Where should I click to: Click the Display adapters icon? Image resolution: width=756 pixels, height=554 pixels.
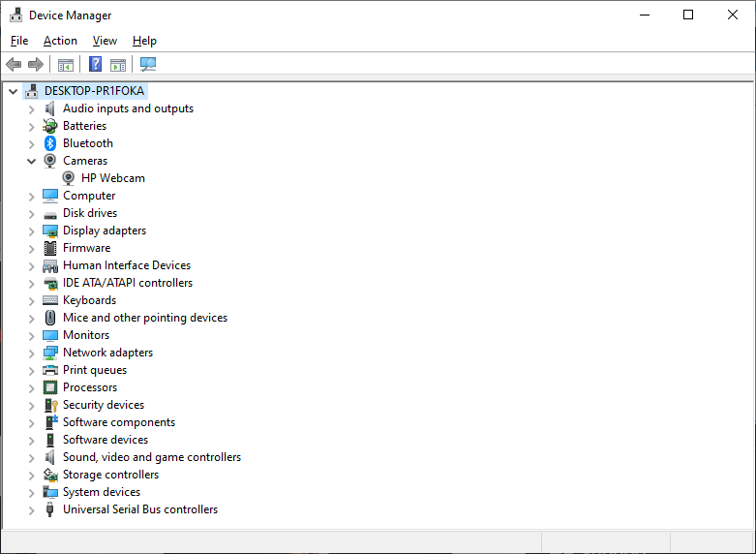pos(50,231)
